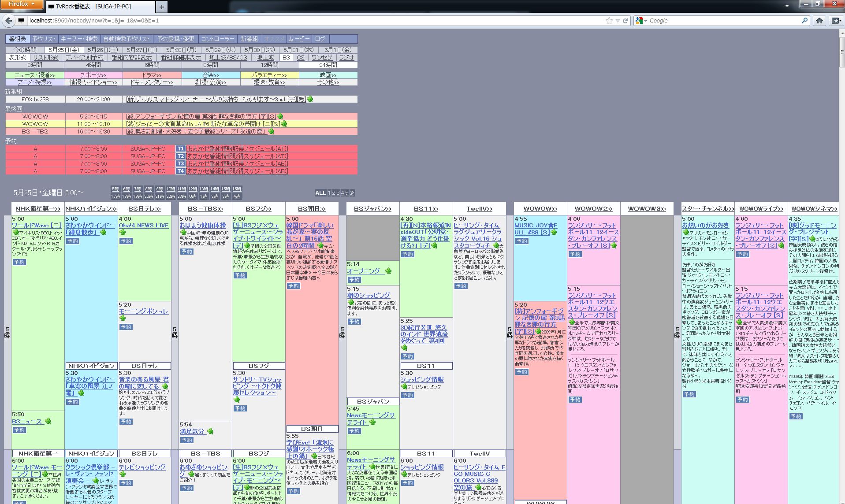Expand the アニメ・特撮>> genre
Image resolution: width=845 pixels, height=504 pixels.
coord(35,82)
